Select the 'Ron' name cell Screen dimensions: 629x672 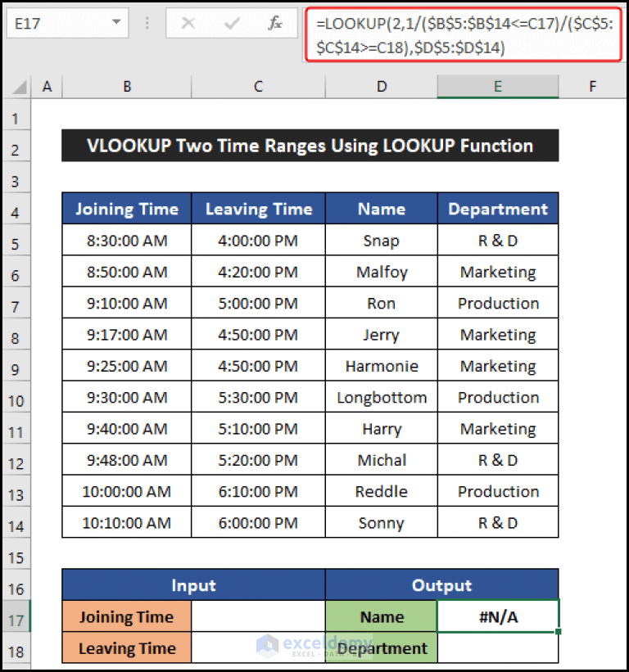click(x=381, y=303)
